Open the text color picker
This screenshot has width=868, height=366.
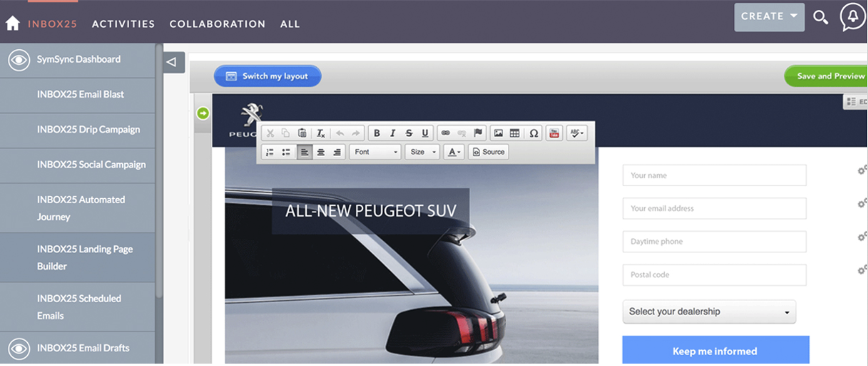(x=454, y=152)
